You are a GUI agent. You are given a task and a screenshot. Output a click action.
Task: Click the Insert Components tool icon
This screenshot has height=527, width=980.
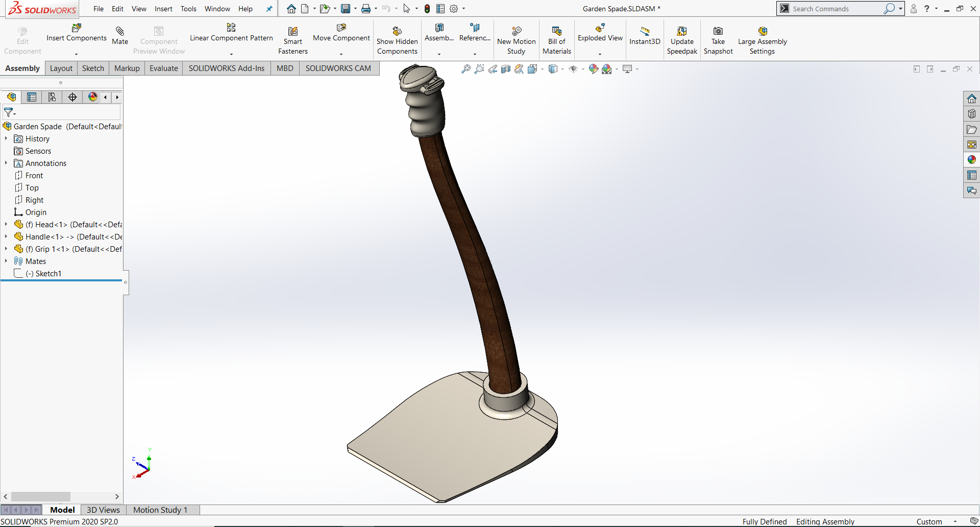pos(77,28)
